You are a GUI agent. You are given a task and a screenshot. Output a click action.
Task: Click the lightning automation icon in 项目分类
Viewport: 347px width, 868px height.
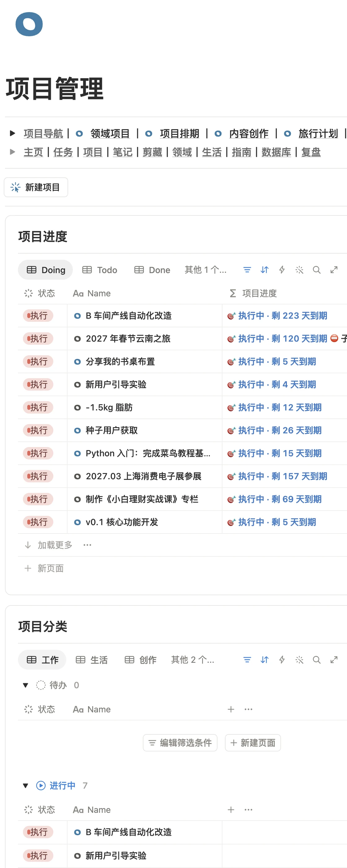pos(282,660)
